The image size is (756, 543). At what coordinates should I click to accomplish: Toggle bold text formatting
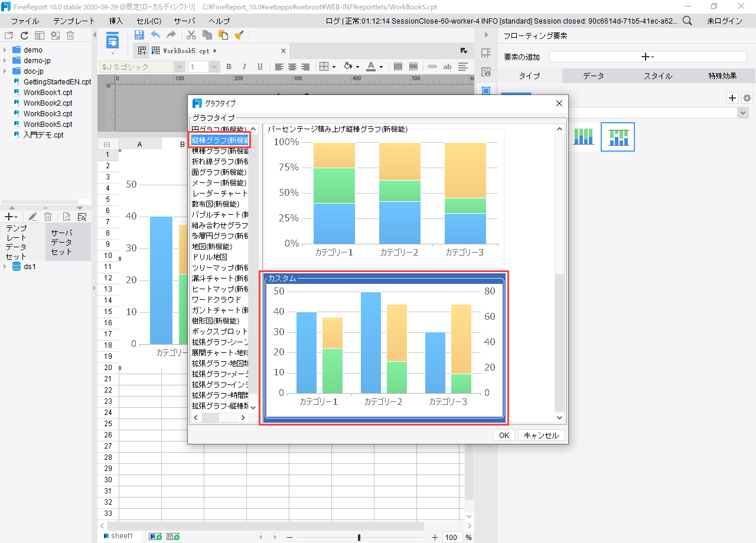[229, 67]
